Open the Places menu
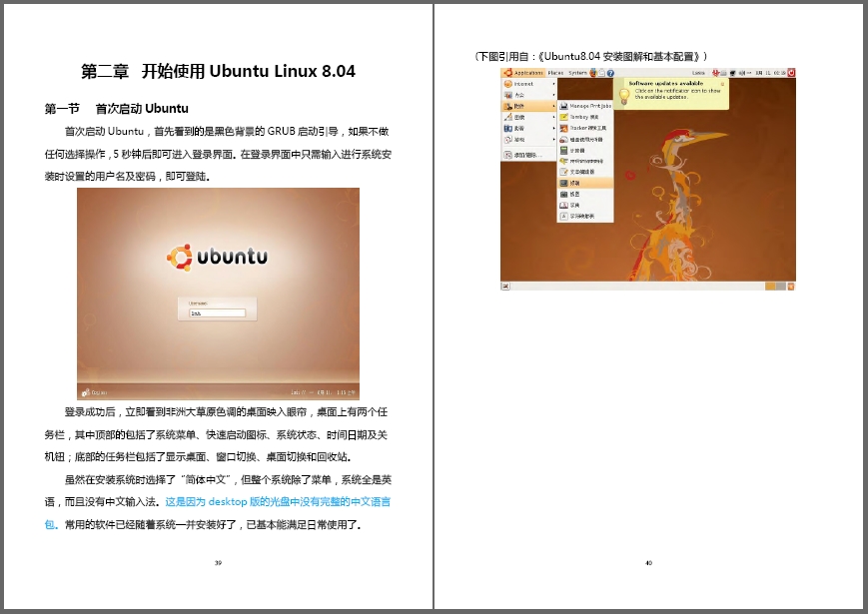The width and height of the screenshot is (868, 614). coord(555,73)
